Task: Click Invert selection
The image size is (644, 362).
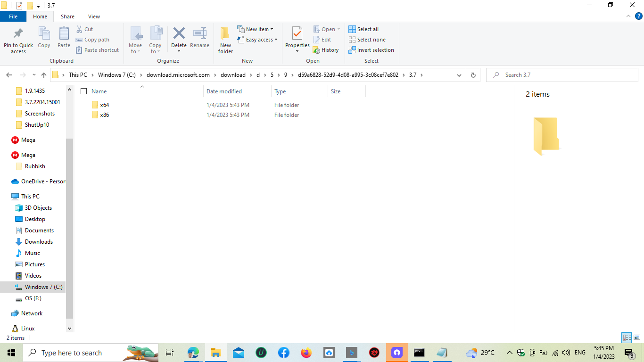Action: (372, 50)
